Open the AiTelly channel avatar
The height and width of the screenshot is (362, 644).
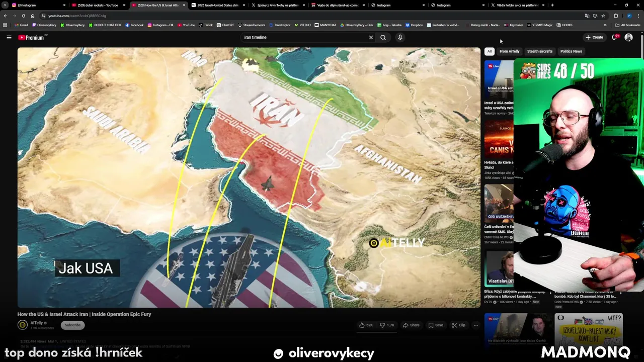[x=23, y=325]
